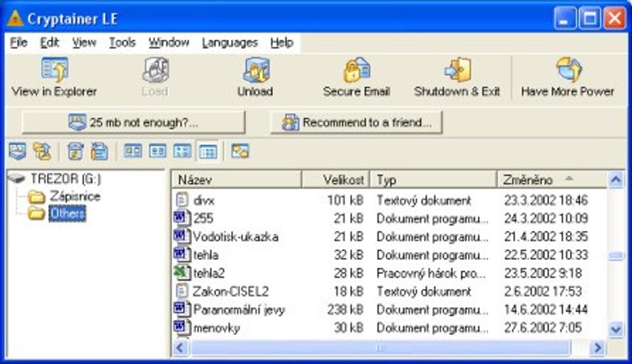
Task: Select the TREZOR (G:) tree node label
Action: coord(66,178)
